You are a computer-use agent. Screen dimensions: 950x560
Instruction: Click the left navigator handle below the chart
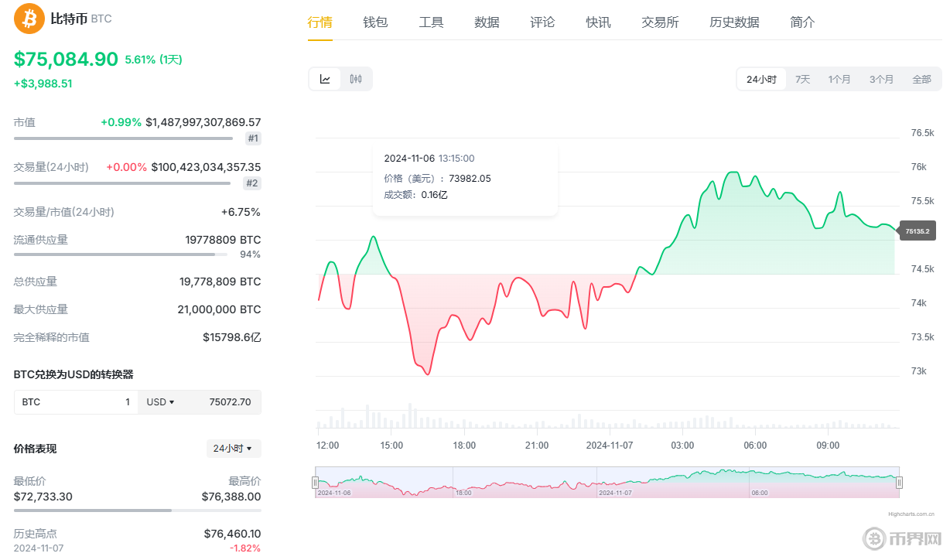point(317,481)
